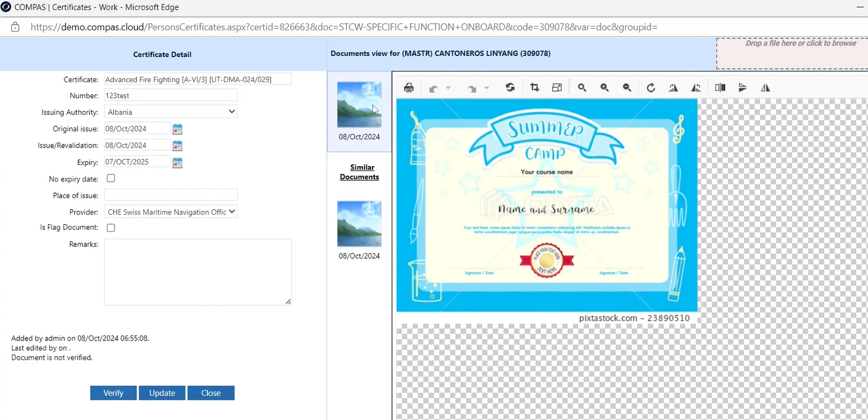The width and height of the screenshot is (868, 420).
Task: Click the Number field containing 123test
Action: [171, 96]
